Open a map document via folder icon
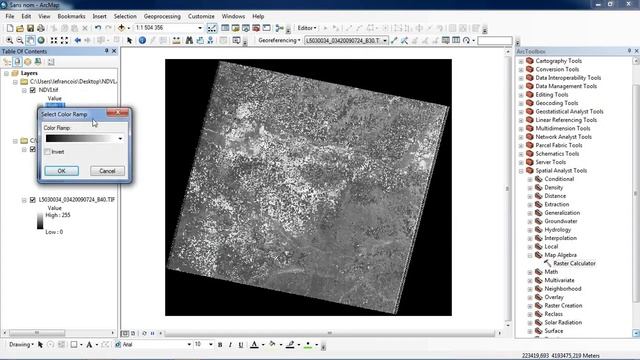Image resolution: width=640 pixels, height=360 pixels. [20, 28]
